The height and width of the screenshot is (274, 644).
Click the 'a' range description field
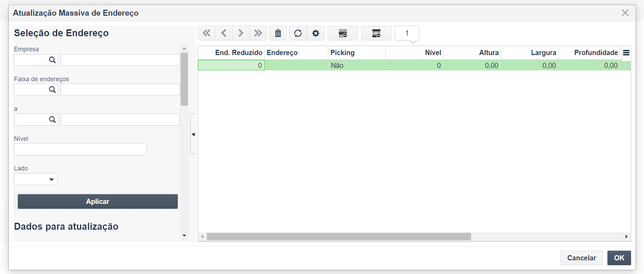pyautogui.click(x=120, y=120)
